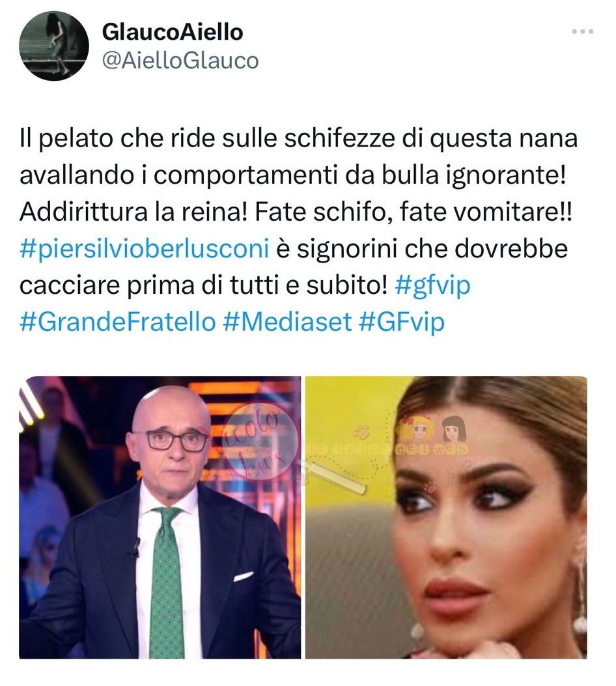
Task: Open GlaucoAiello's round profile avatar
Action: pos(54,46)
